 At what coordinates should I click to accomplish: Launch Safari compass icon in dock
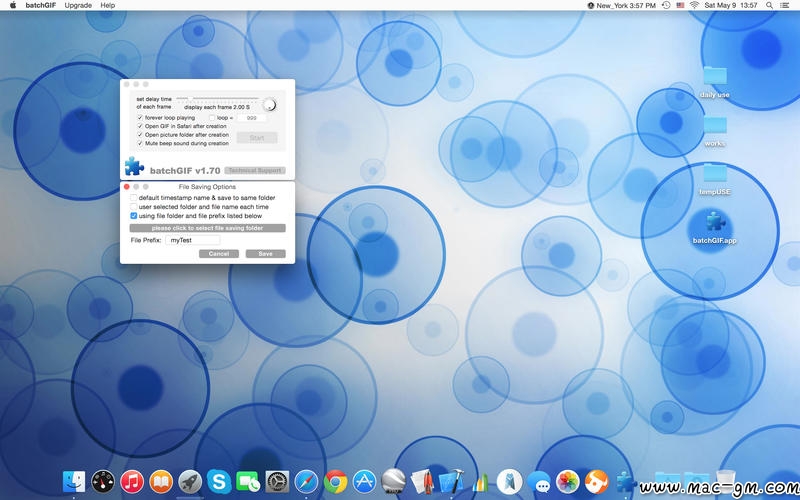coord(306,481)
